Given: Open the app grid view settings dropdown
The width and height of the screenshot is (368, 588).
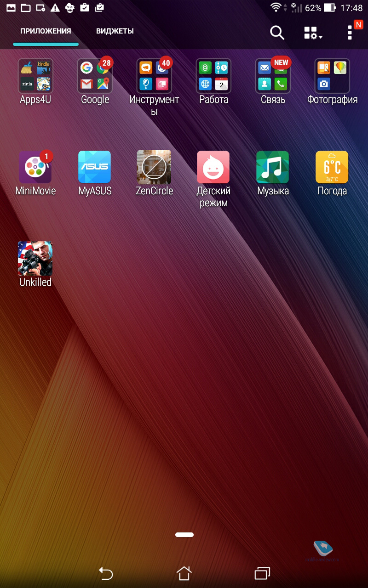Looking at the screenshot, I should tap(313, 33).
